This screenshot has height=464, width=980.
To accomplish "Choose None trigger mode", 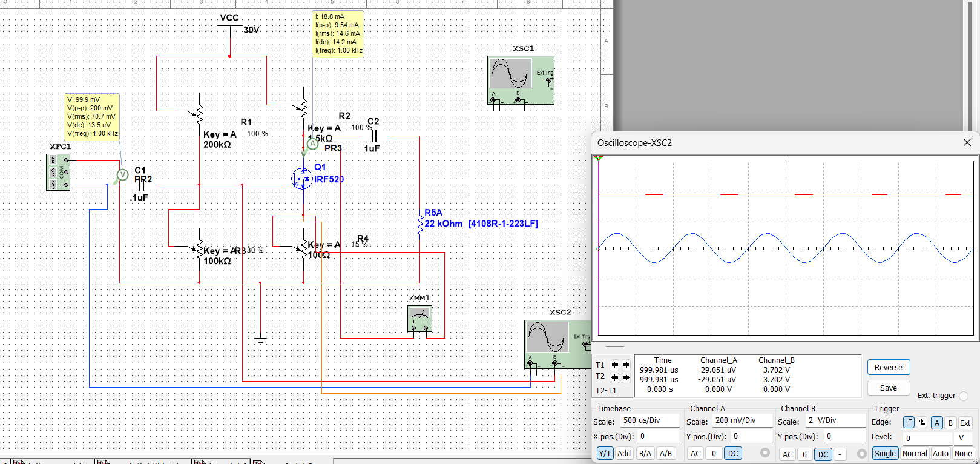I will 962,453.
